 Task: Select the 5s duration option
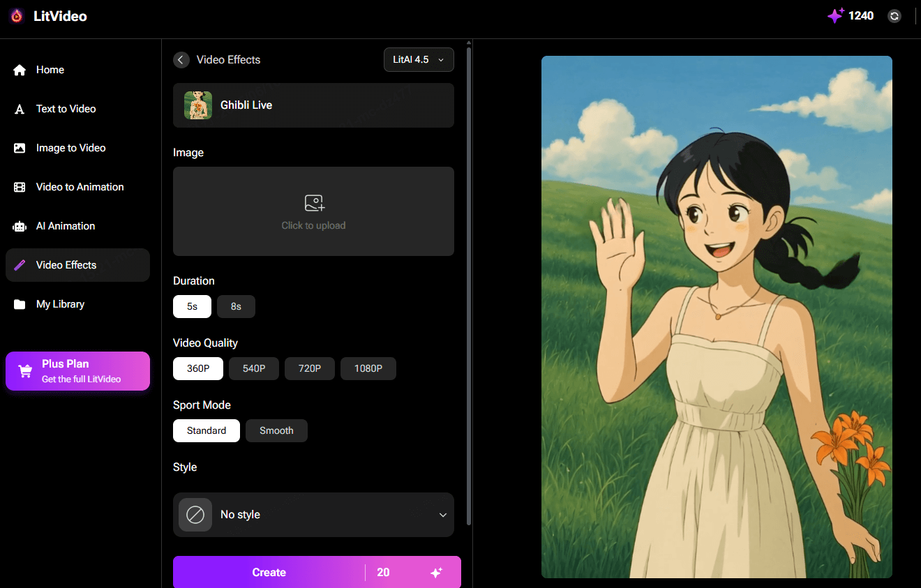[x=192, y=307]
